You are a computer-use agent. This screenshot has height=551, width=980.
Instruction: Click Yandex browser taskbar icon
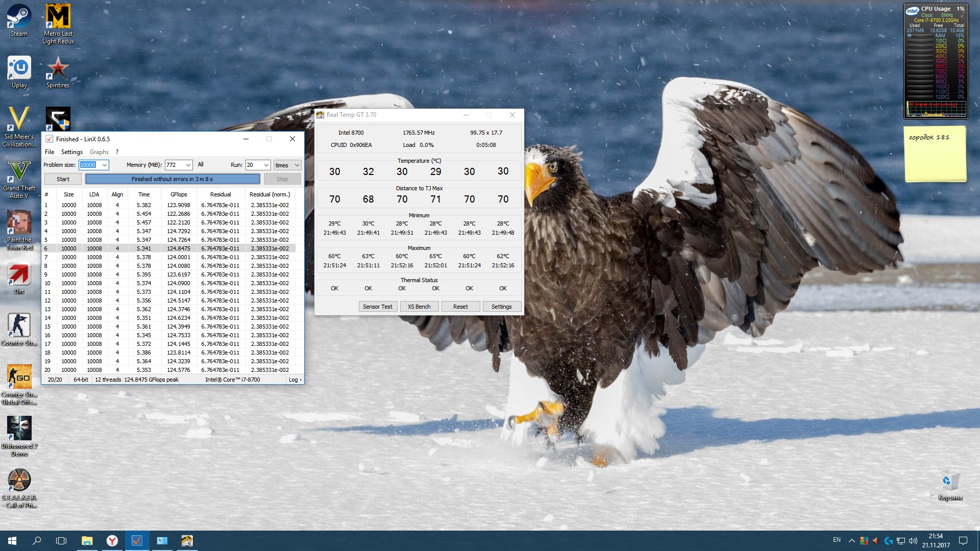tap(112, 541)
